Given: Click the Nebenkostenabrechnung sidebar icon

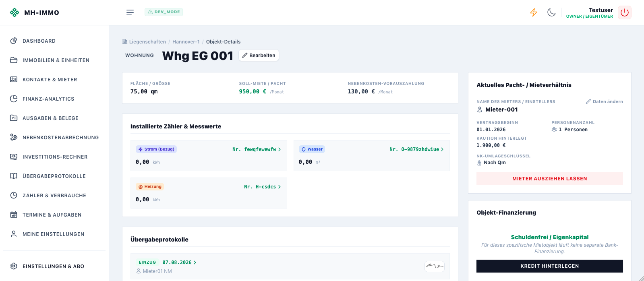Looking at the screenshot, I should (x=14, y=137).
